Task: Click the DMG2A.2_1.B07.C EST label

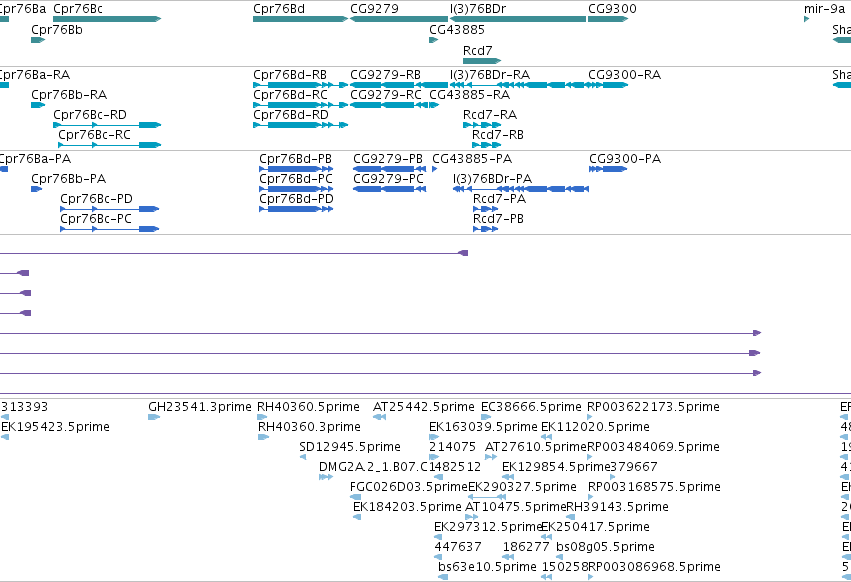Action: pos(373,467)
